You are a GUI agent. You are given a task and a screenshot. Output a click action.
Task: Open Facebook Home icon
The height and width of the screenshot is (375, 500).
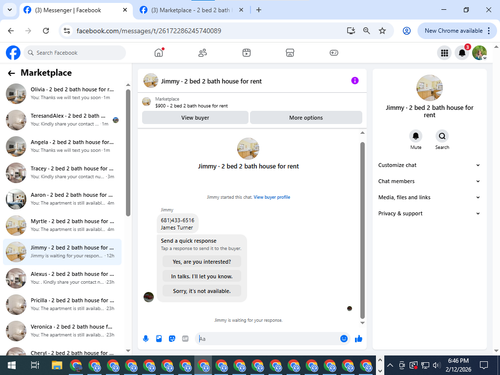click(159, 53)
